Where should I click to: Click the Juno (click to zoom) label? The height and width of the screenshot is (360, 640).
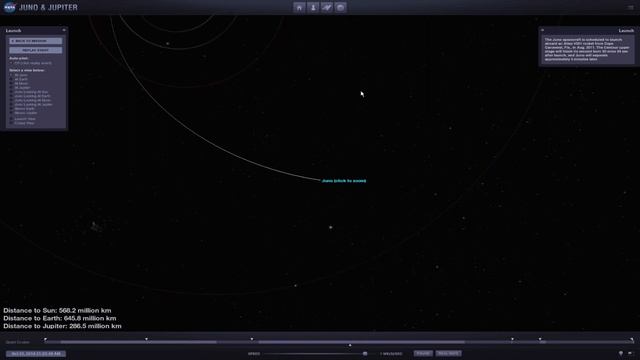click(x=344, y=181)
